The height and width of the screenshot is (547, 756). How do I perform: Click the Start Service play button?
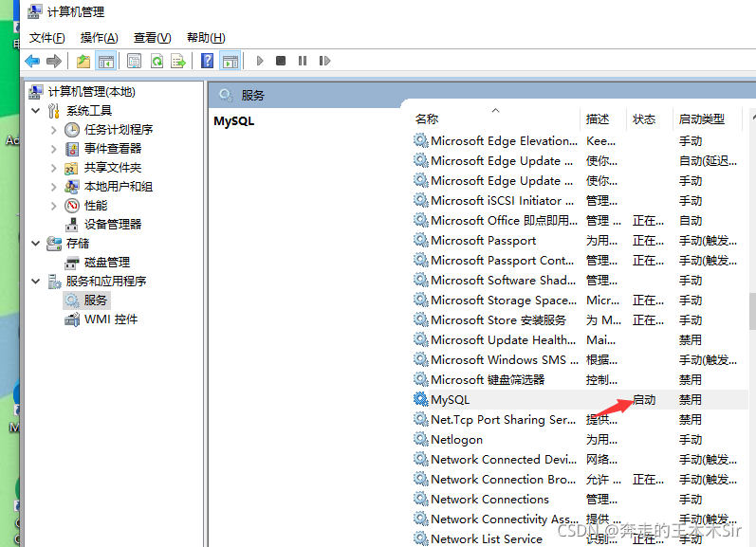point(260,61)
